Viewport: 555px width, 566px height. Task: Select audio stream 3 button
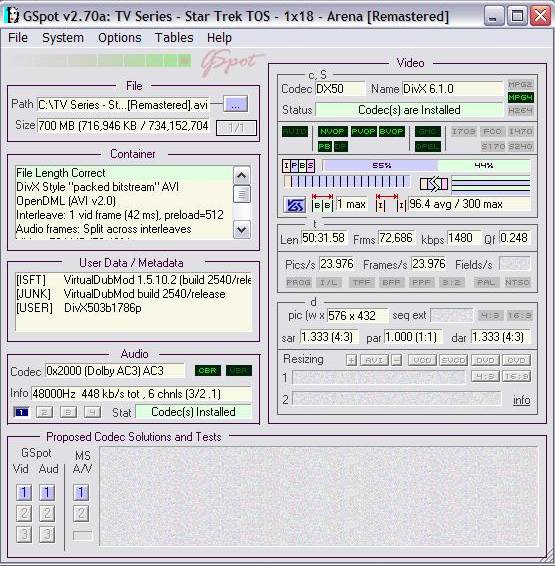click(x=68, y=412)
